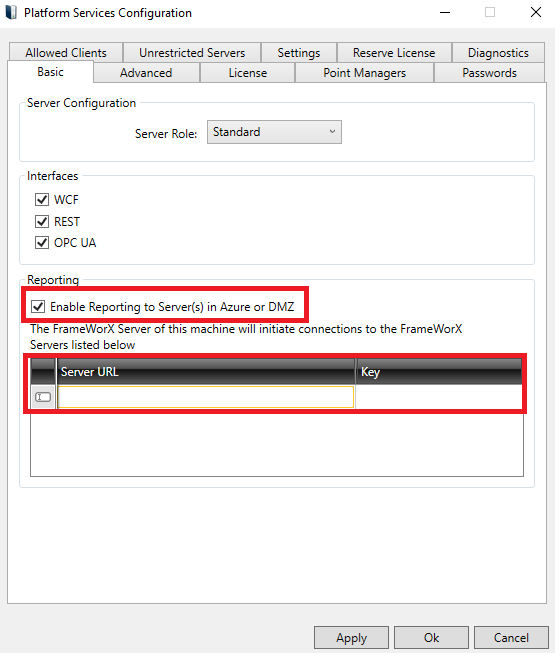Image resolution: width=560 pixels, height=664 pixels.
Task: Click the Apply button
Action: pos(351,637)
